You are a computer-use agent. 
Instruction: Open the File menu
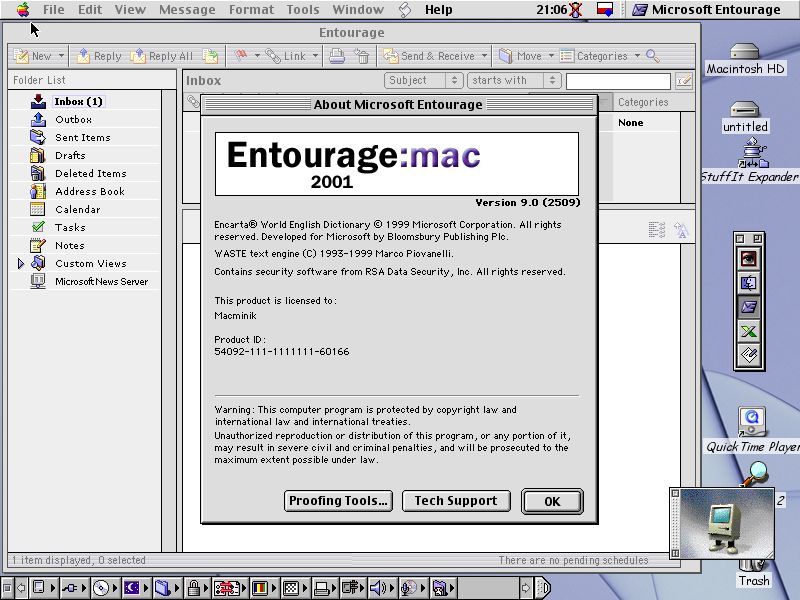coord(54,10)
